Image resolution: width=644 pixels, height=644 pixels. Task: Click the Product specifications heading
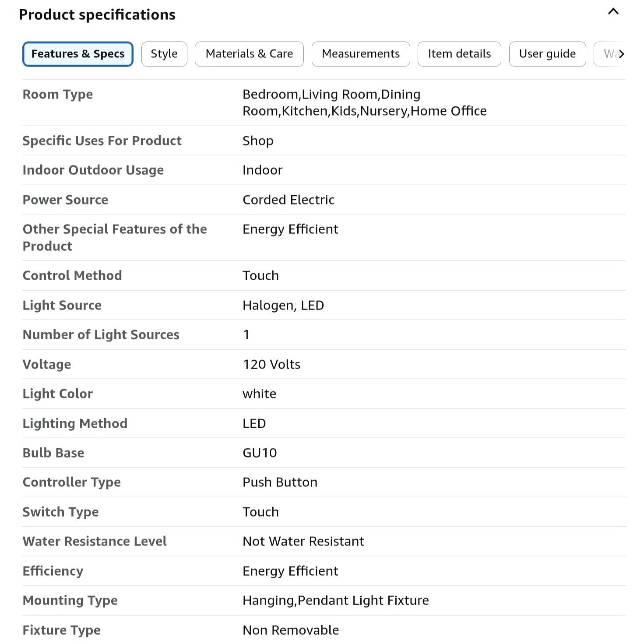(97, 14)
